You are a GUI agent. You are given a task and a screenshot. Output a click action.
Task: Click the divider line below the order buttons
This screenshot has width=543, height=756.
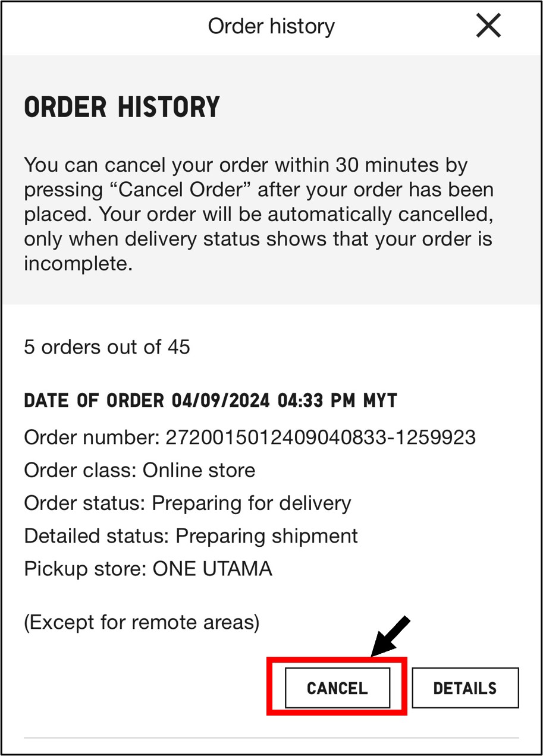point(271,738)
